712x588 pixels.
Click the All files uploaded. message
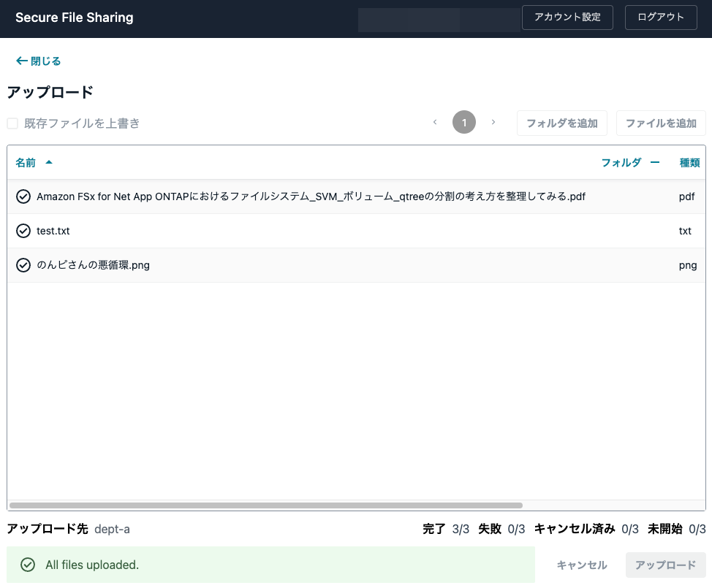(92, 565)
